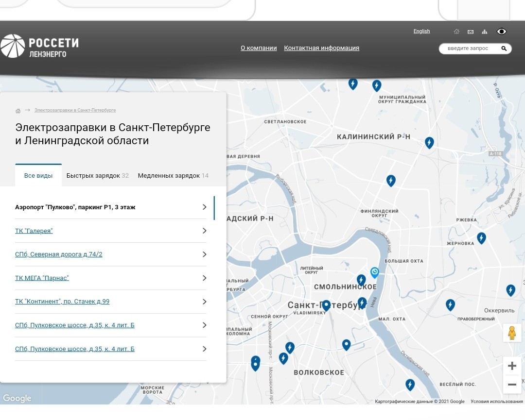
Task: Click the search magnifier icon
Action: tap(504, 49)
